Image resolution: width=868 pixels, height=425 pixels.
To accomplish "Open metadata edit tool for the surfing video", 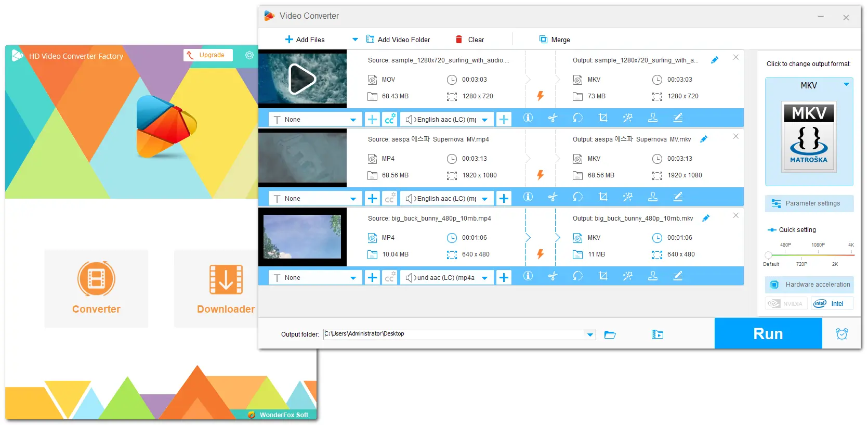I will click(678, 118).
